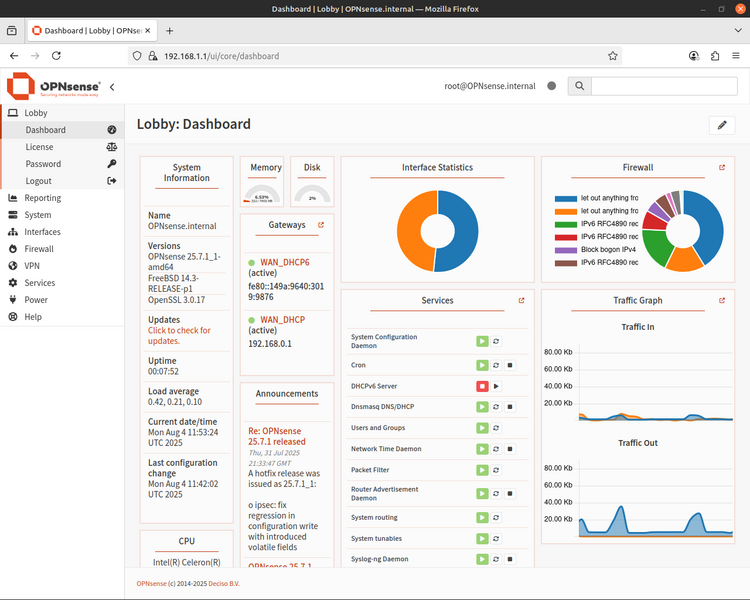Click the grey status circle near username

[x=551, y=86]
